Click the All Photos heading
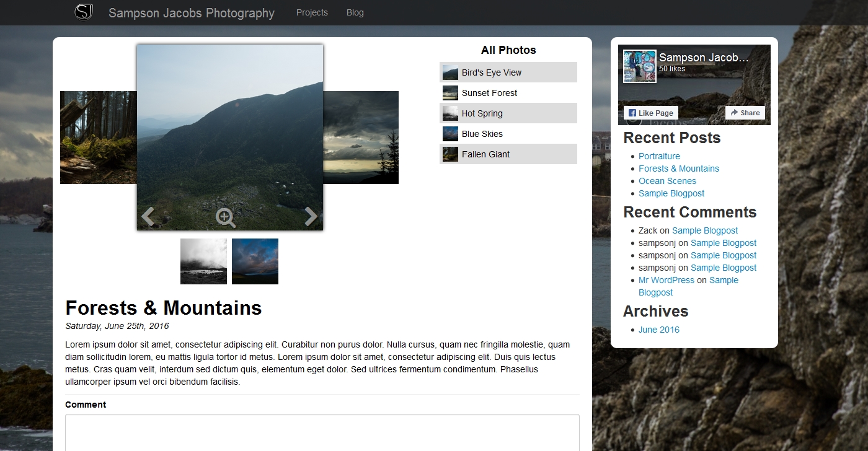 coord(508,50)
